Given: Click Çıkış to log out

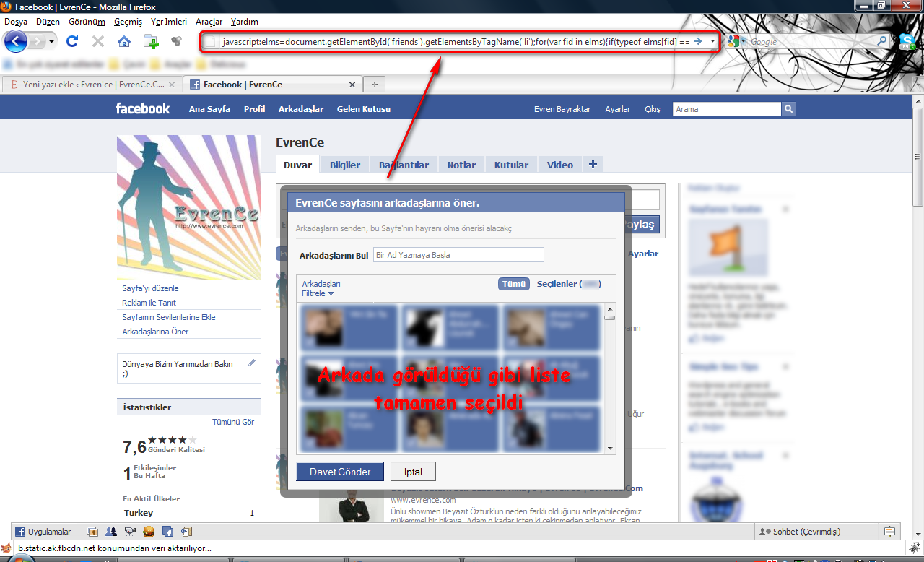Looking at the screenshot, I should tap(653, 109).
